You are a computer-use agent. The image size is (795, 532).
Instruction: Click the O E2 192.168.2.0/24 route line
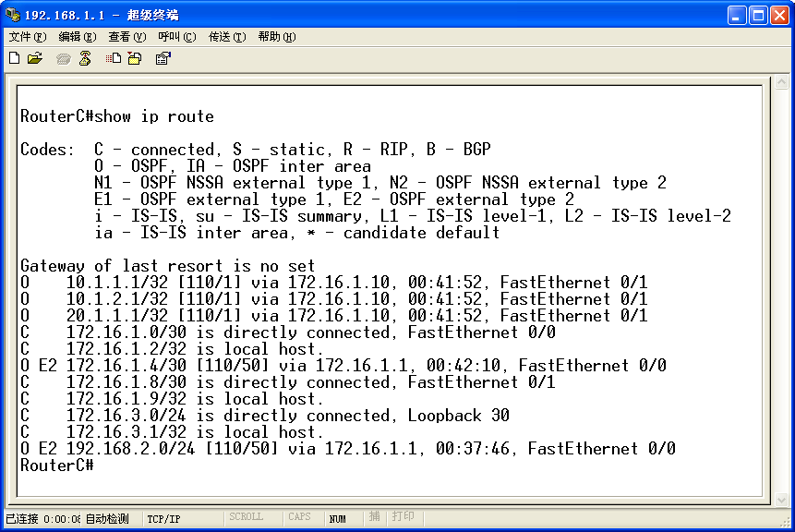tap(348, 449)
